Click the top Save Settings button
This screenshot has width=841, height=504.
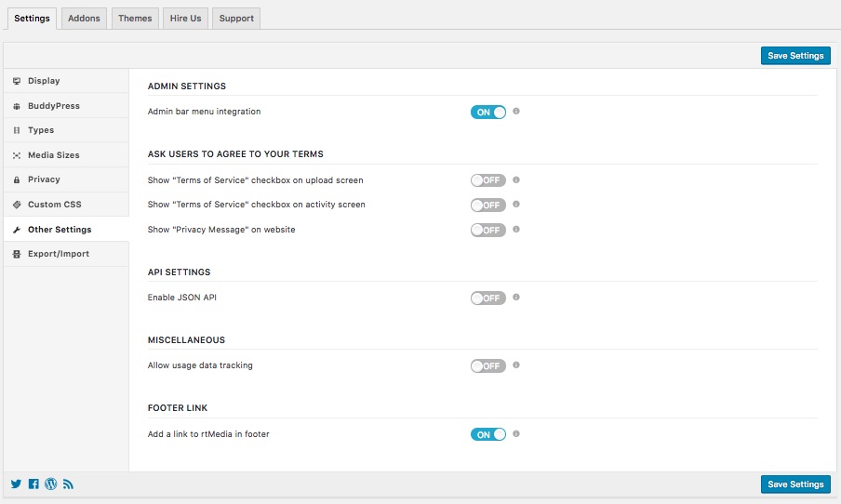coord(795,56)
